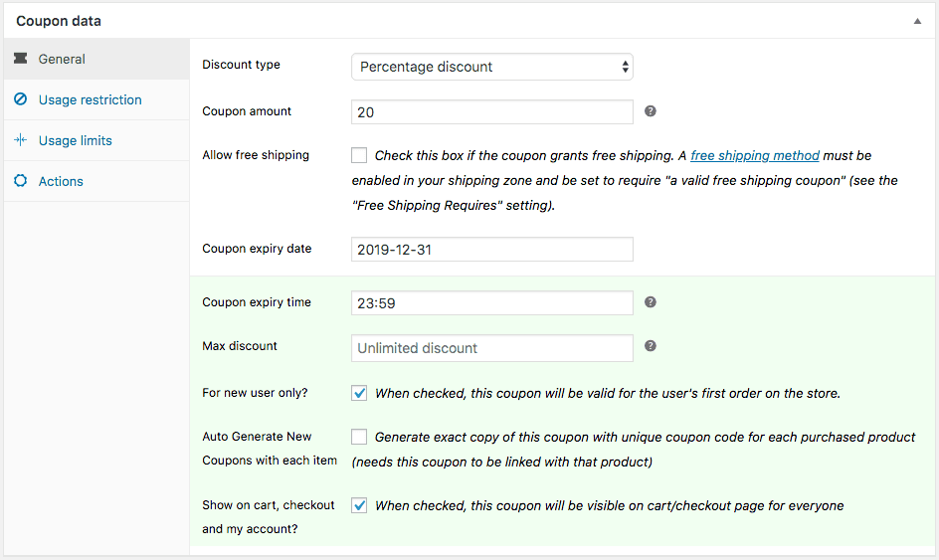The height and width of the screenshot is (560, 939).
Task: Click the Actions circle icon
Action: coord(20,180)
